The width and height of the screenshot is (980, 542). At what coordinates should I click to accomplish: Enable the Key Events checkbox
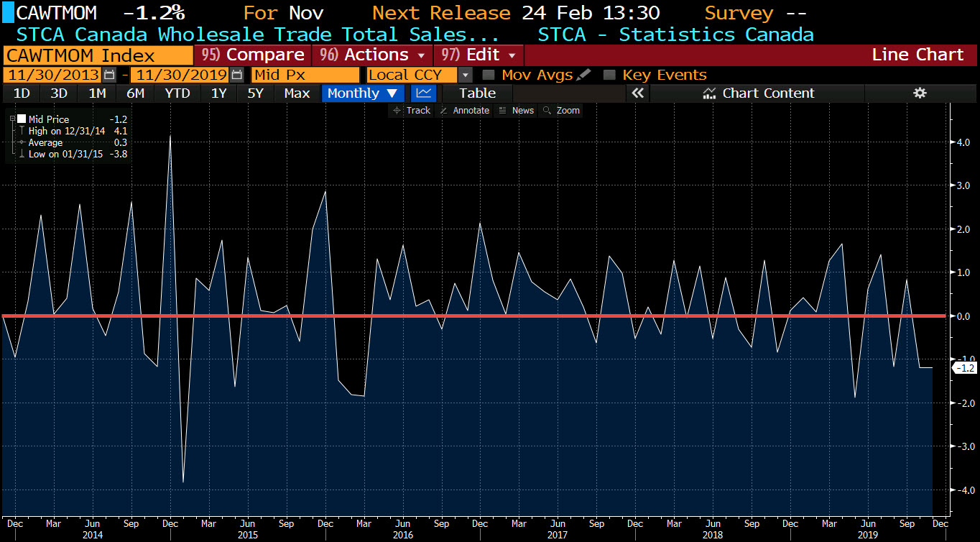(x=609, y=75)
